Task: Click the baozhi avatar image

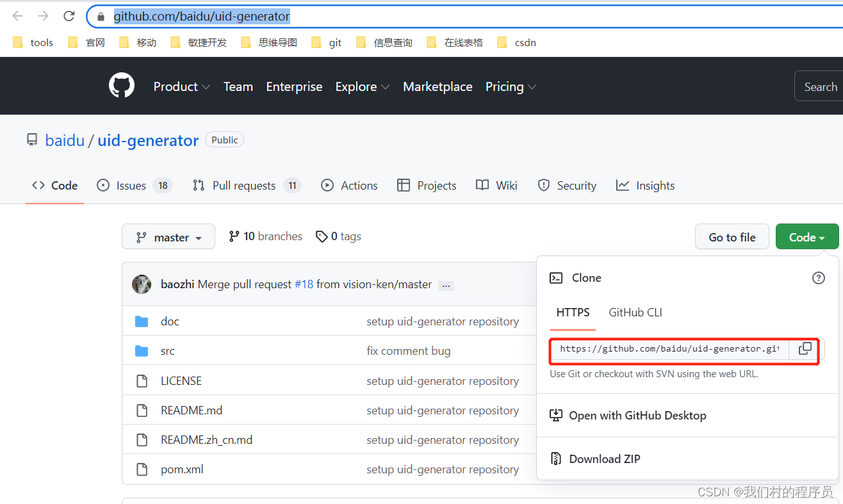Action: [x=142, y=284]
